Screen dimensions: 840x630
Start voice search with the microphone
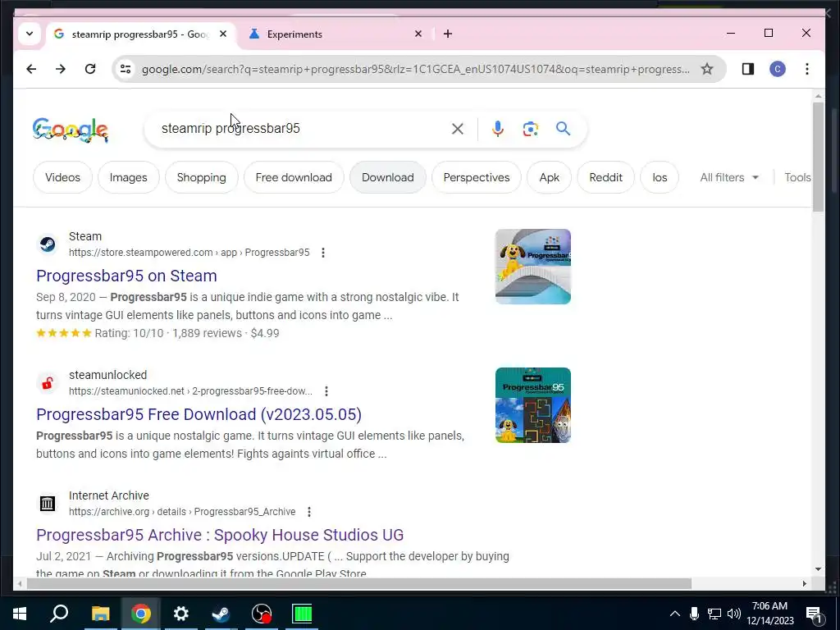498,129
